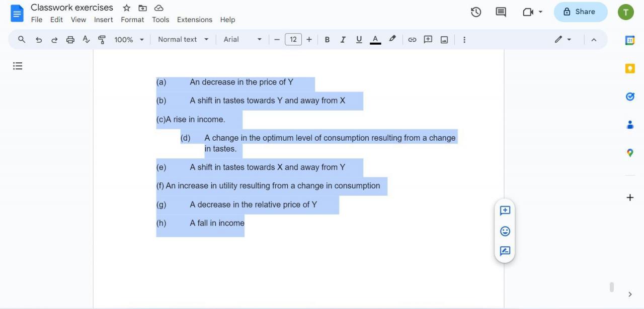Open the text color picker
This screenshot has height=309, width=644.
click(x=375, y=39)
